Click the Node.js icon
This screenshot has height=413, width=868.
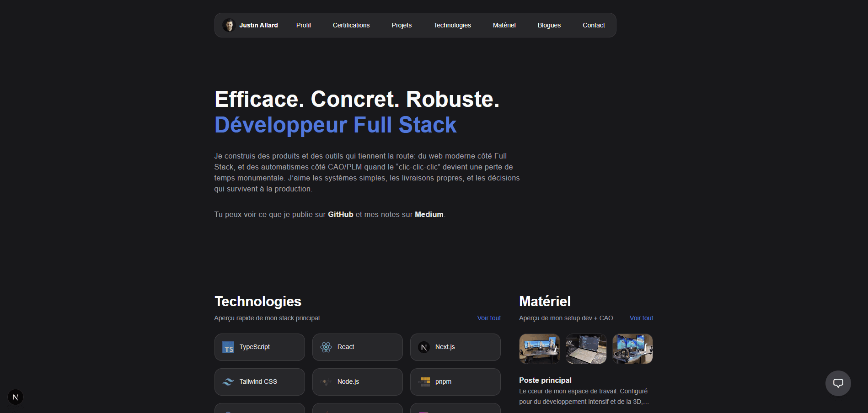click(326, 382)
